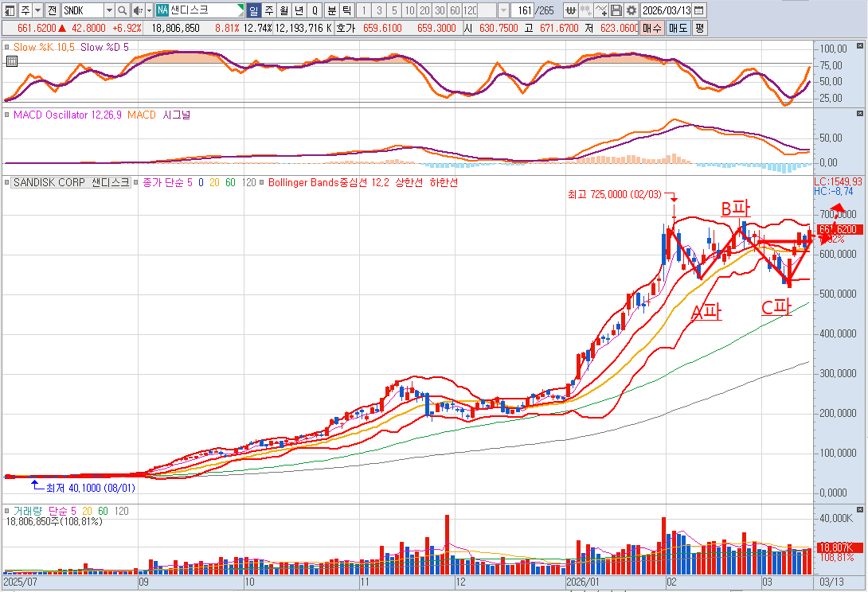Expand the minute interval dropdown arrow
868x592 pixels.
pyautogui.click(x=502, y=10)
